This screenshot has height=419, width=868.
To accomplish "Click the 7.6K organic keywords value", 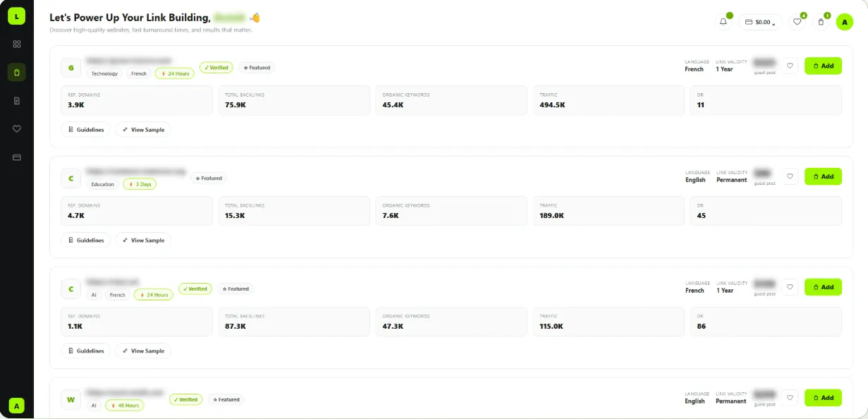I will click(x=391, y=216).
